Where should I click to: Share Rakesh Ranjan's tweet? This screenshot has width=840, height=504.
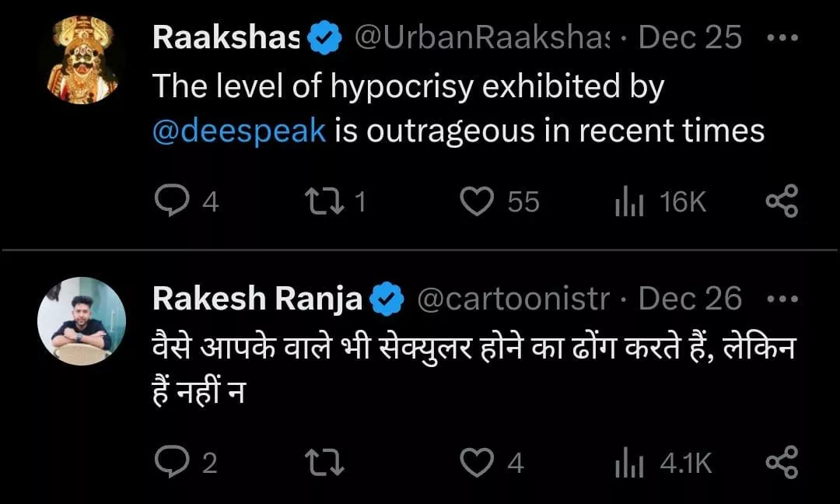tap(782, 463)
